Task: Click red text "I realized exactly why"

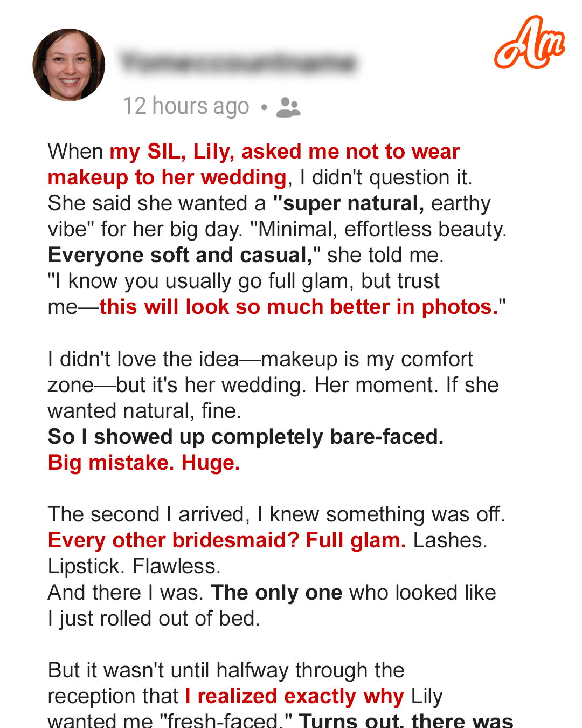Action: pos(294,696)
